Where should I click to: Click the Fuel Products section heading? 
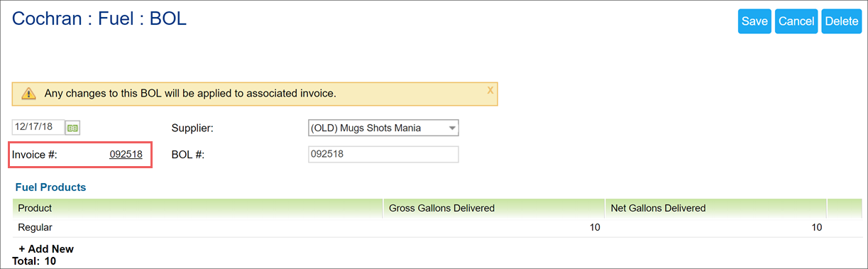(x=50, y=187)
